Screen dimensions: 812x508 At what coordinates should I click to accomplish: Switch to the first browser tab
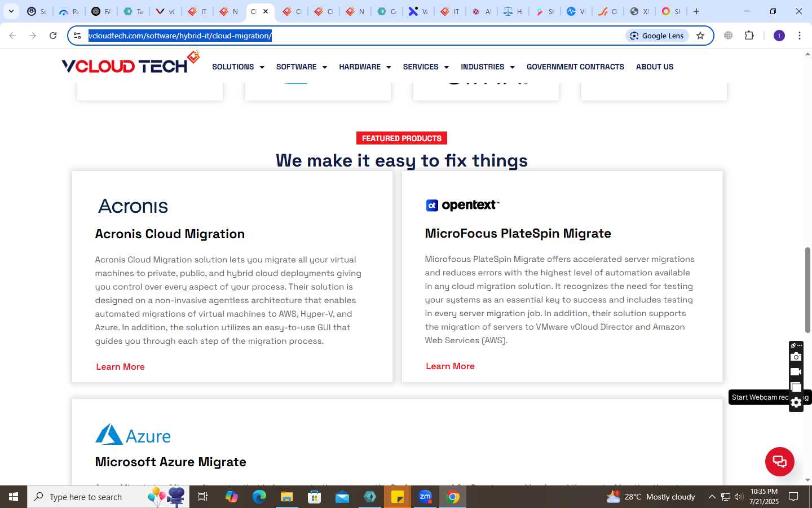pyautogui.click(x=37, y=11)
